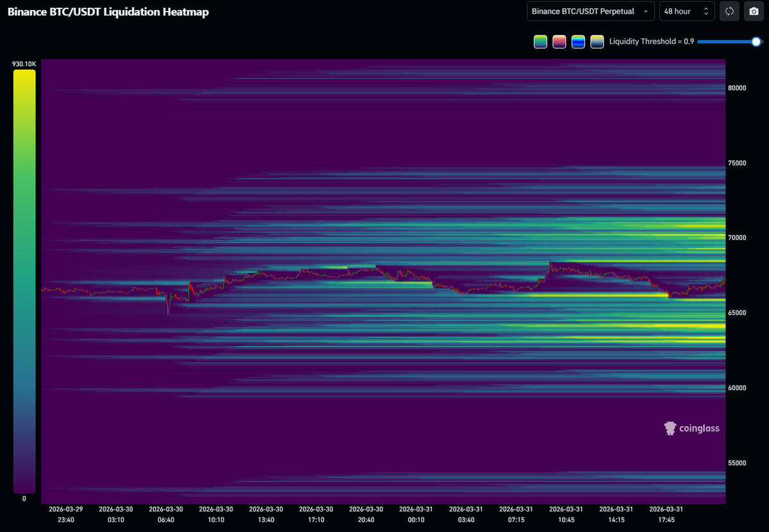The width and height of the screenshot is (769, 532).
Task: Refresh the liquidation heatmap data
Action: [729, 12]
